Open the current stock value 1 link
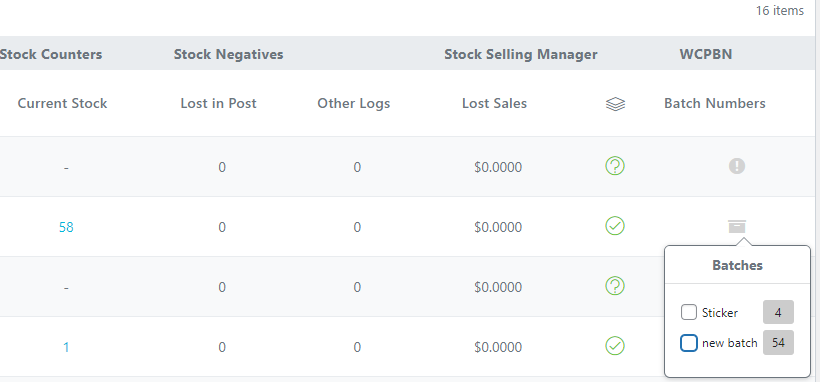820x382 pixels. coord(66,347)
